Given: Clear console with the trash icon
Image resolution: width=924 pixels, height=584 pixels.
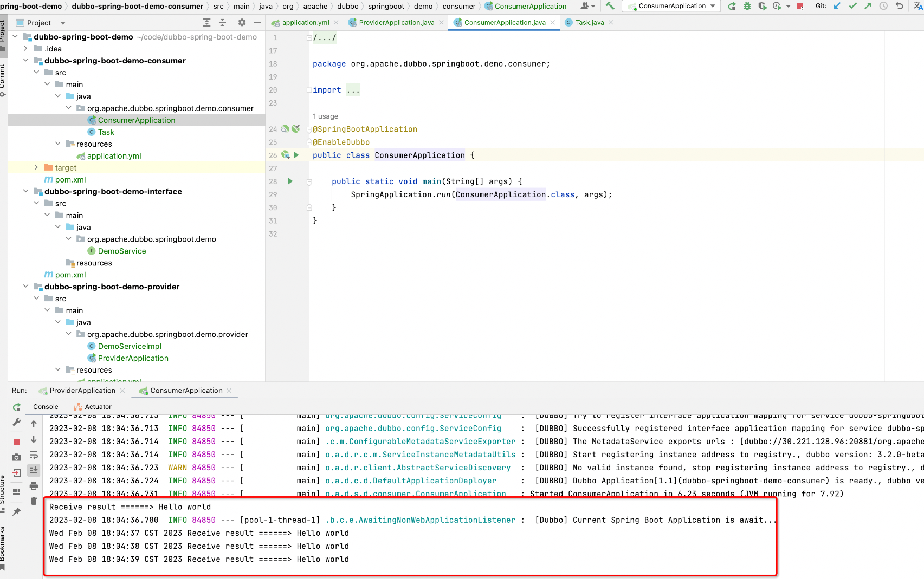Looking at the screenshot, I should 34,501.
